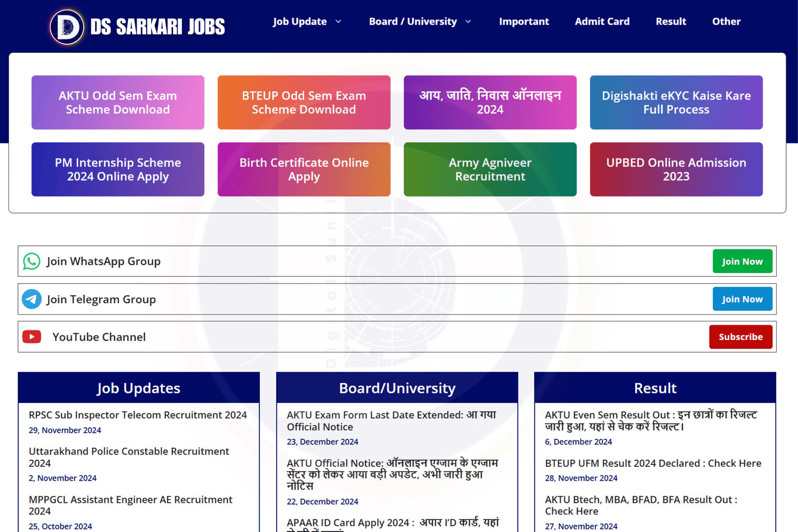Click the red Subscribe button
This screenshot has height=532, width=798.
click(x=741, y=337)
